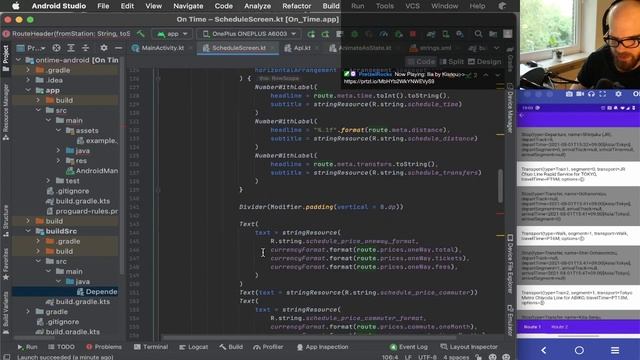Click the Expand All icon in Project panel
The image size is (640, 360).
(x=71, y=48)
